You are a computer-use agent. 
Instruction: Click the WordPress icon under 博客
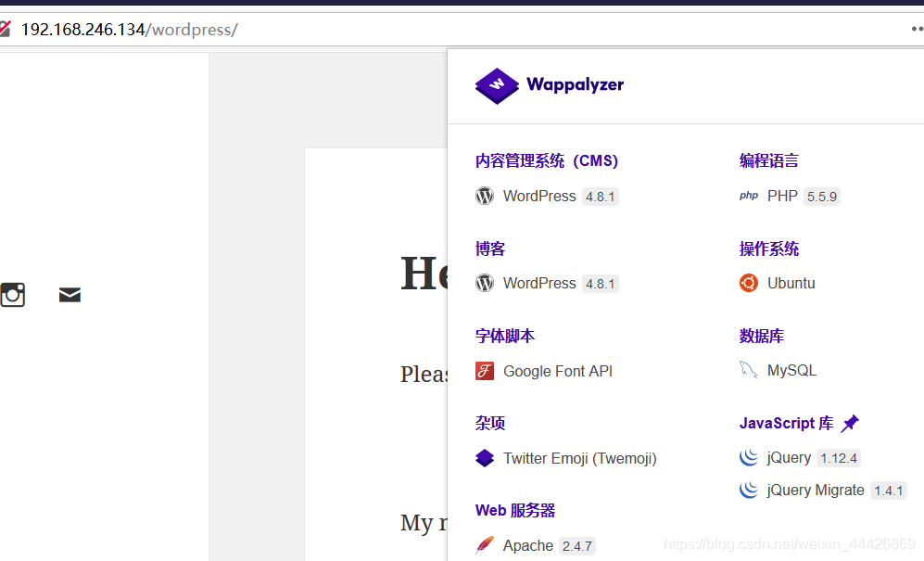click(485, 283)
